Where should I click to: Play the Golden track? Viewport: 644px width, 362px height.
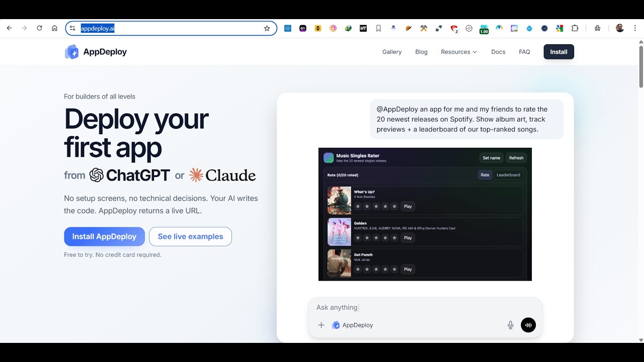(408, 238)
